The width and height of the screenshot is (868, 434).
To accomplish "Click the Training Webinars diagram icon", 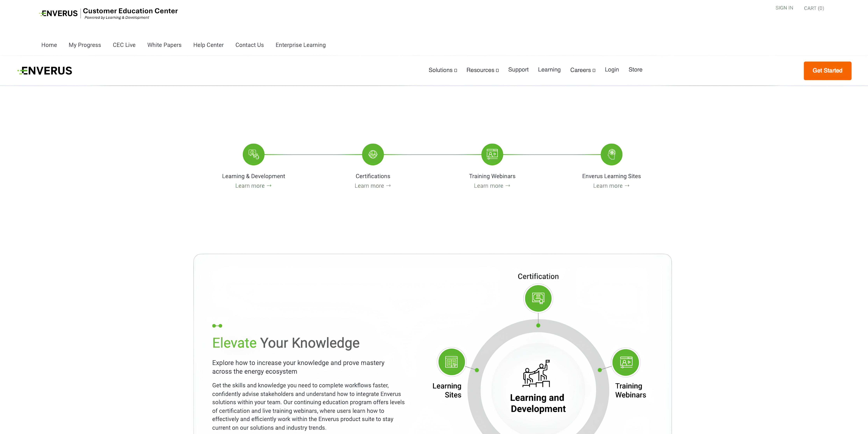I will click(626, 362).
